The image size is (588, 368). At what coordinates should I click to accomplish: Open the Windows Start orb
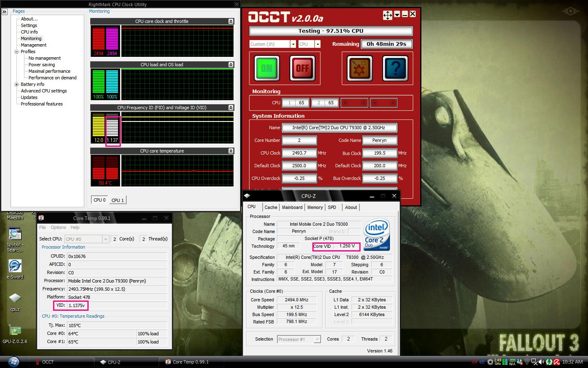click(x=13, y=362)
